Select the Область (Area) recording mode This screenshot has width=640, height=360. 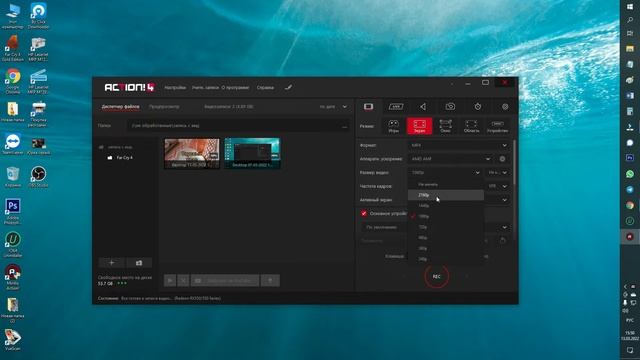tap(471, 126)
